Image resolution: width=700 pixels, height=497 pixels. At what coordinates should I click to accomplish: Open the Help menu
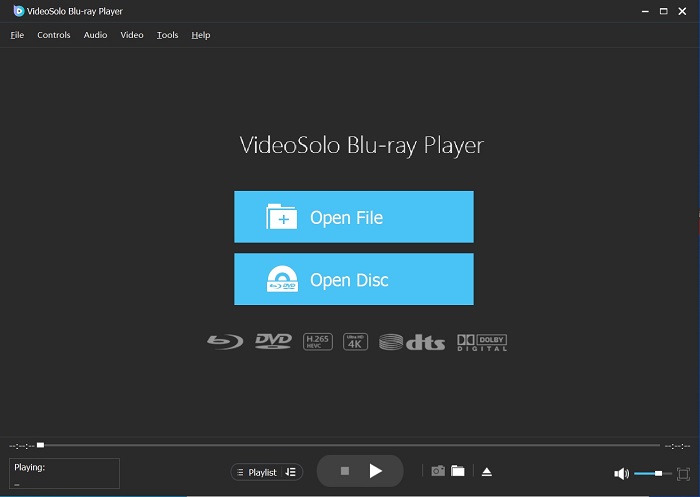200,35
